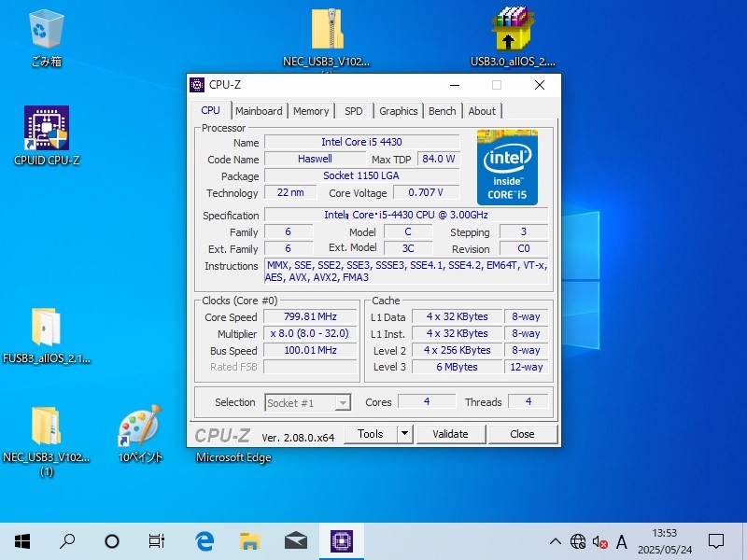Switch to the Mainboard tab
This screenshot has width=747, height=560.
pos(259,111)
